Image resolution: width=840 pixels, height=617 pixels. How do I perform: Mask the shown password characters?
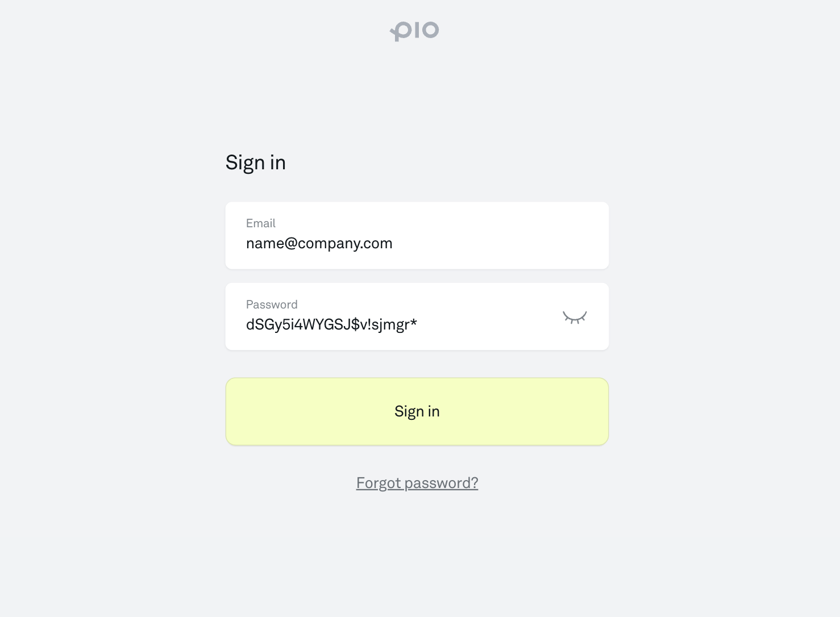574,317
